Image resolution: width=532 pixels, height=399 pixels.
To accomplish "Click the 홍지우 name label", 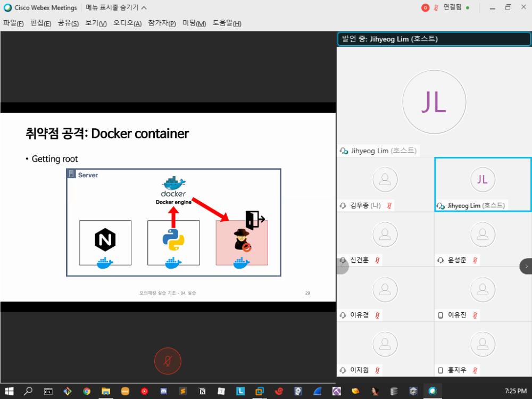I will pyautogui.click(x=457, y=370).
